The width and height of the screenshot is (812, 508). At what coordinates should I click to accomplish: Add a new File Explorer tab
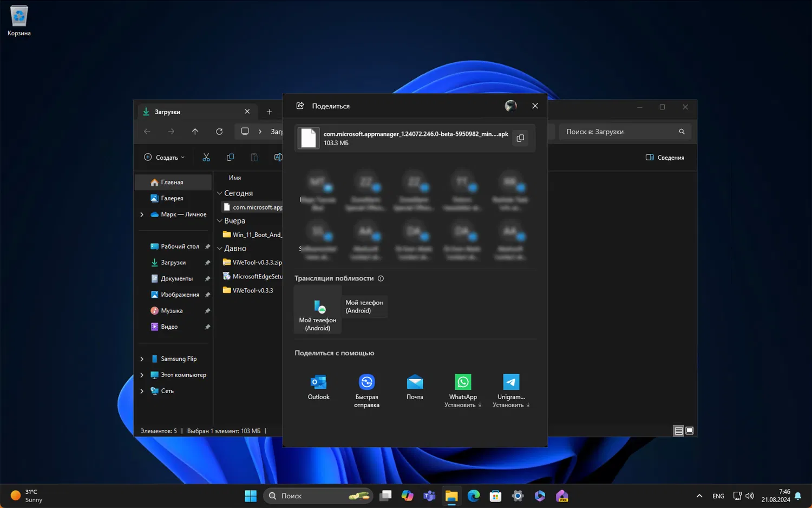269,112
